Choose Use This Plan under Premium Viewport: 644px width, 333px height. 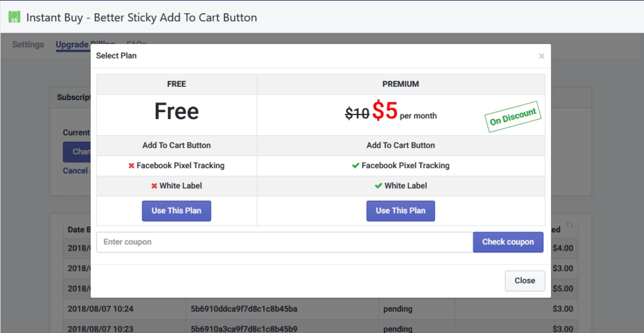coord(401,211)
